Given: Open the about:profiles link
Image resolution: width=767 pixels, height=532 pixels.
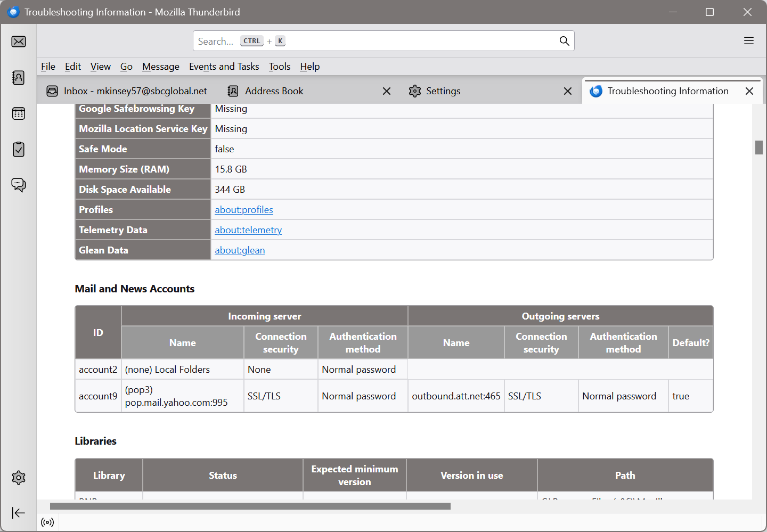Looking at the screenshot, I should [244, 210].
